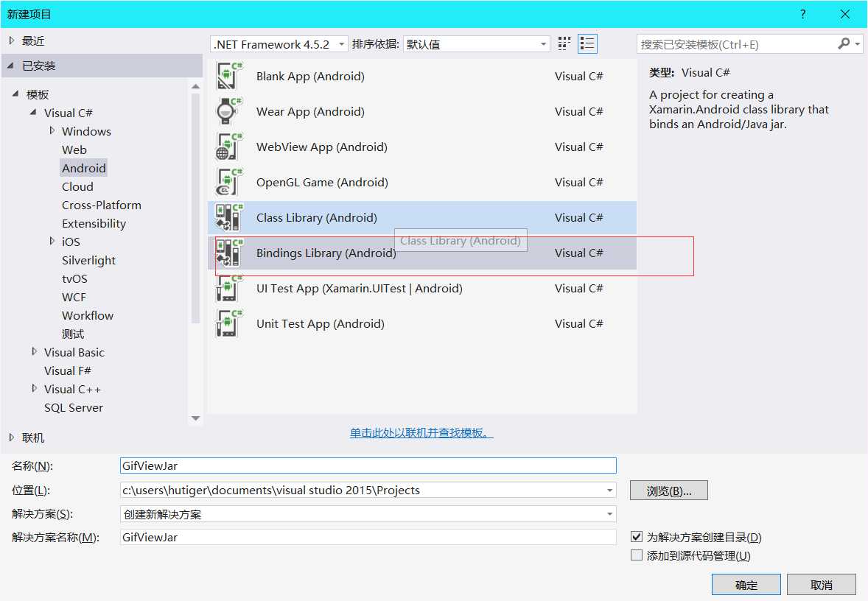The width and height of the screenshot is (868, 601).
Task: Expand the 最近 section
Action: click(12, 41)
